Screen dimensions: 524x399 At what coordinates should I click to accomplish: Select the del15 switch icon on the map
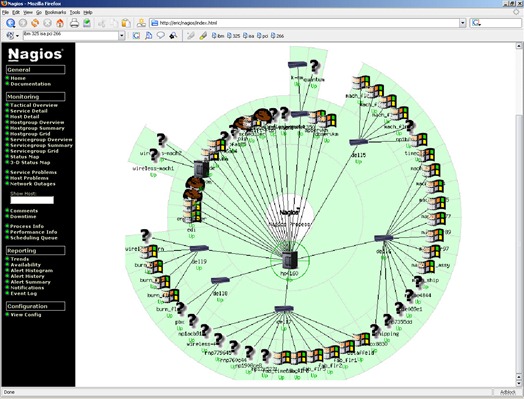359,142
